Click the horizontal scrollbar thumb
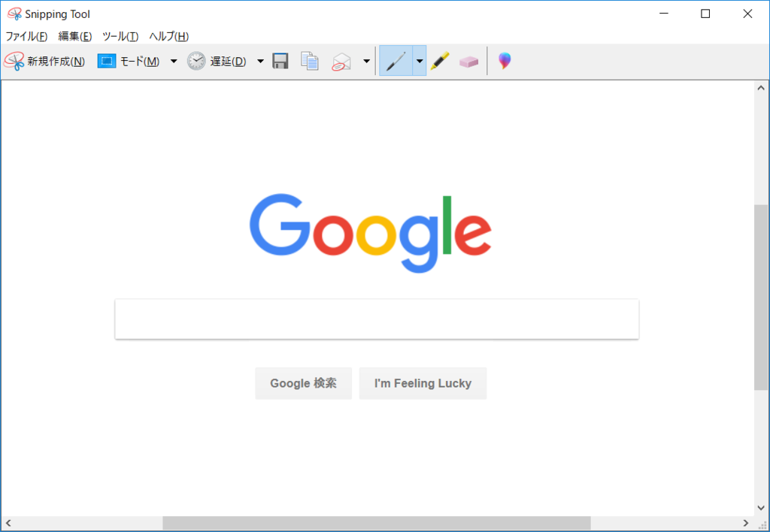The width and height of the screenshot is (770, 532). (x=376, y=523)
